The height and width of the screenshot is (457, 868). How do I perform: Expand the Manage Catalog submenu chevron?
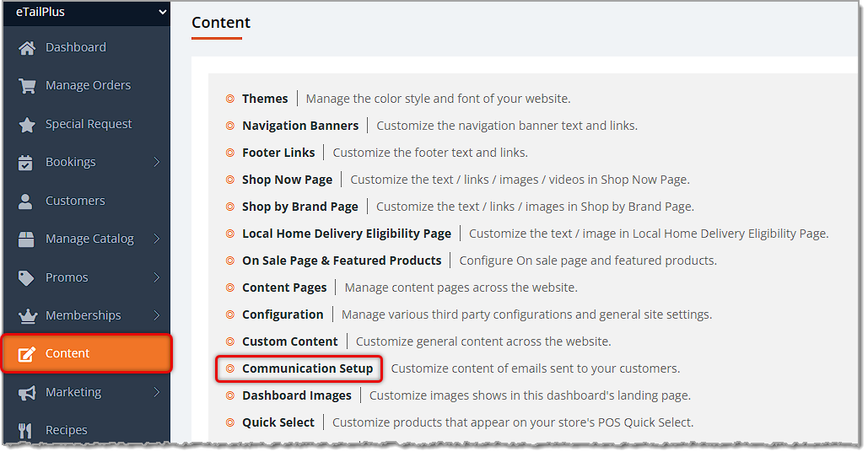(x=157, y=239)
